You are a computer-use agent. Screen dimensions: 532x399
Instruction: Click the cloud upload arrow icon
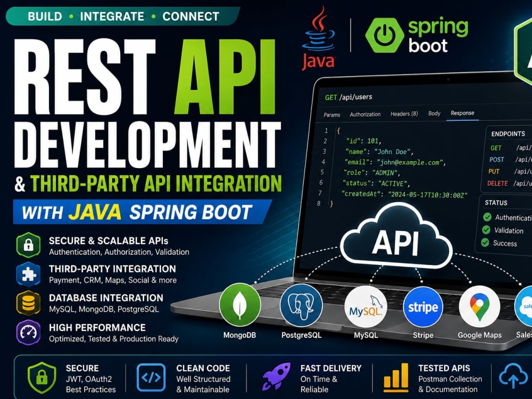click(513, 375)
